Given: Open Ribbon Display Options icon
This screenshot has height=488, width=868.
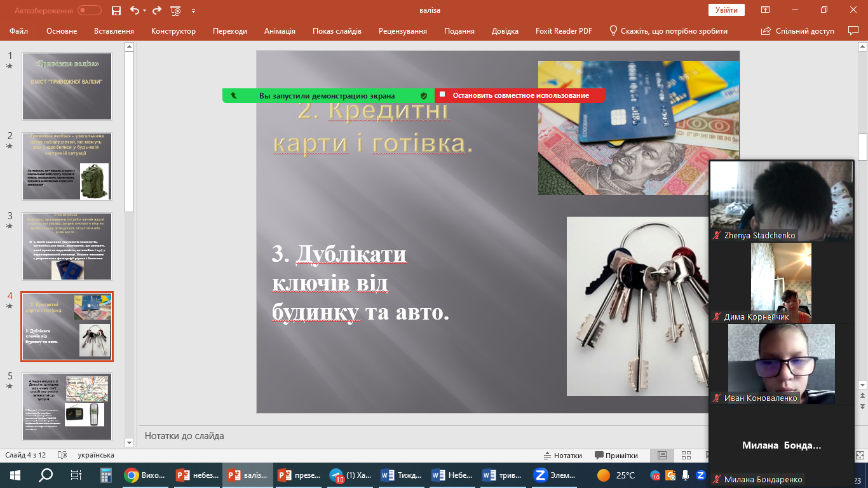Looking at the screenshot, I should 766,10.
